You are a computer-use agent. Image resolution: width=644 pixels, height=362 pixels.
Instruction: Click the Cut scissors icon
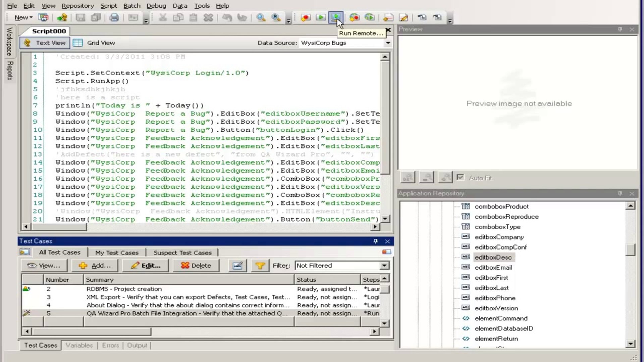163,17
